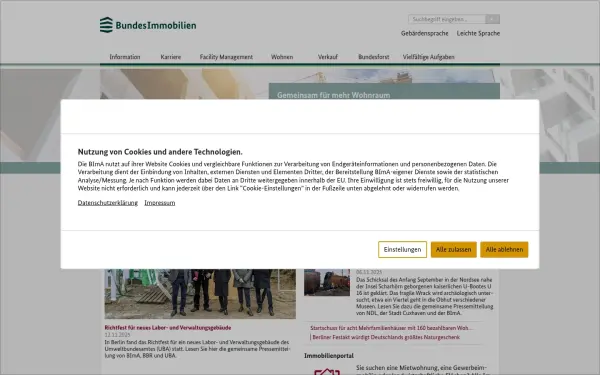
Task: Open the Verkauf menu
Action: pos(328,57)
